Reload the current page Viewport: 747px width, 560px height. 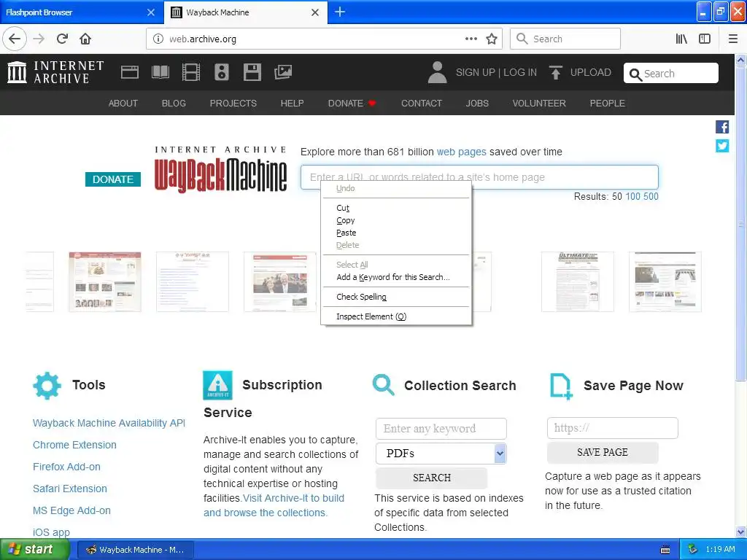(62, 39)
